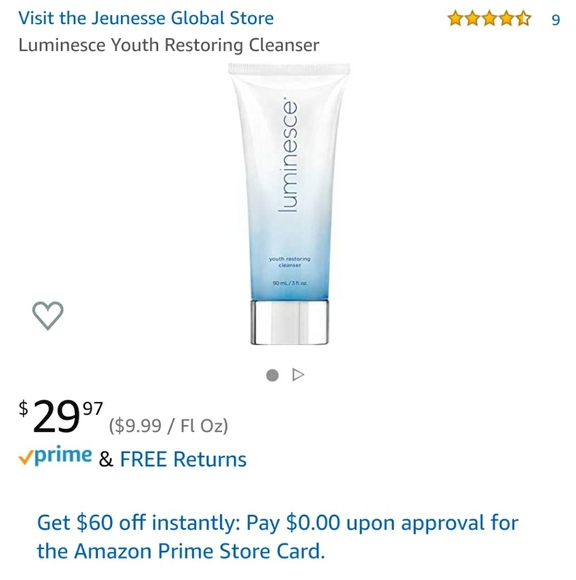576x580 pixels.
Task: Click 'the Amazon Prime Store Card' text line
Action: click(181, 551)
